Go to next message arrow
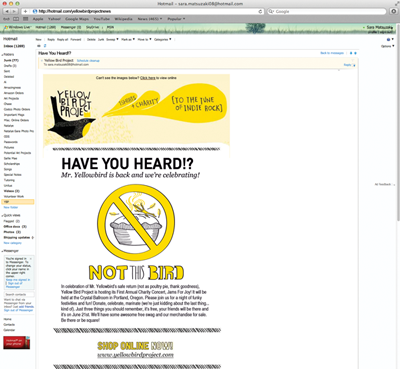 coord(355,53)
